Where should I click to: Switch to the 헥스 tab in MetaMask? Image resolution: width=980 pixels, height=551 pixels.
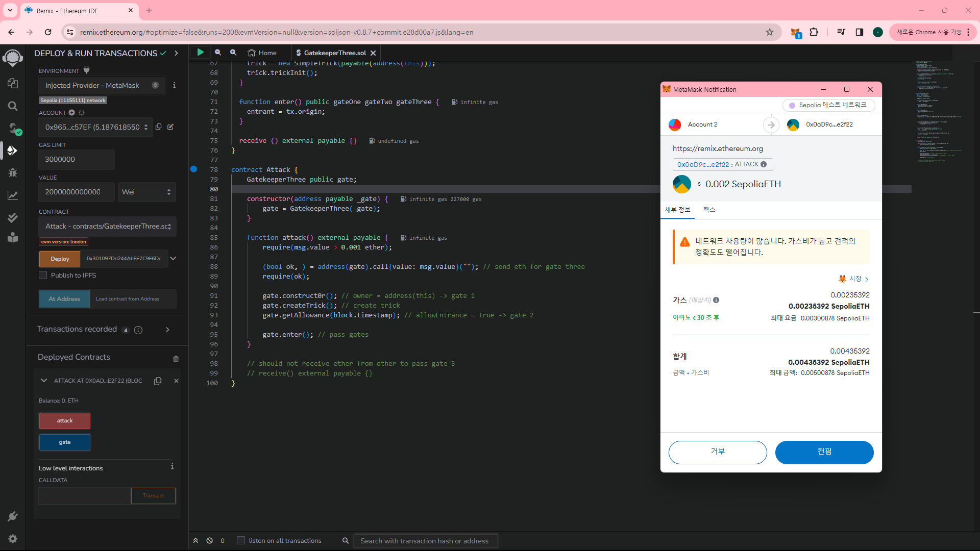[709, 210]
